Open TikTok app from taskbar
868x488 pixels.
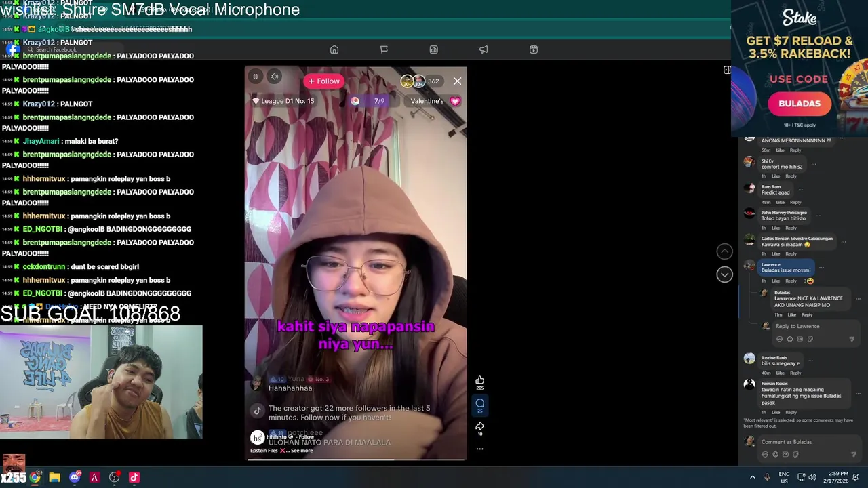point(134,477)
